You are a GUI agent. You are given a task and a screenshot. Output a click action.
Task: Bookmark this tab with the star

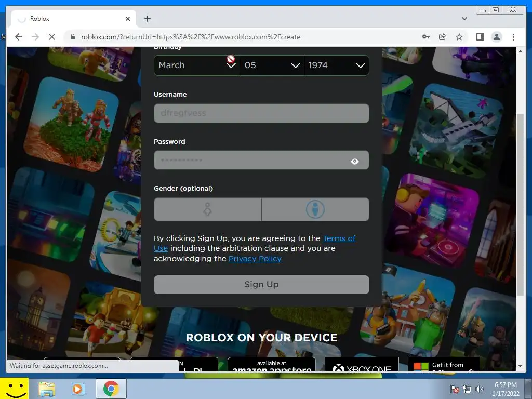click(459, 37)
